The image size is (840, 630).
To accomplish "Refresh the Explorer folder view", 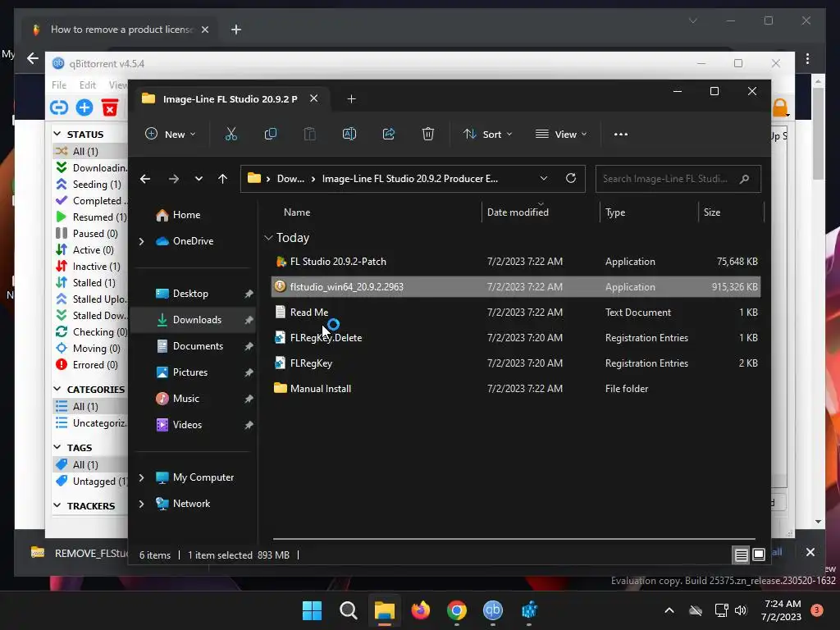I will [x=571, y=178].
